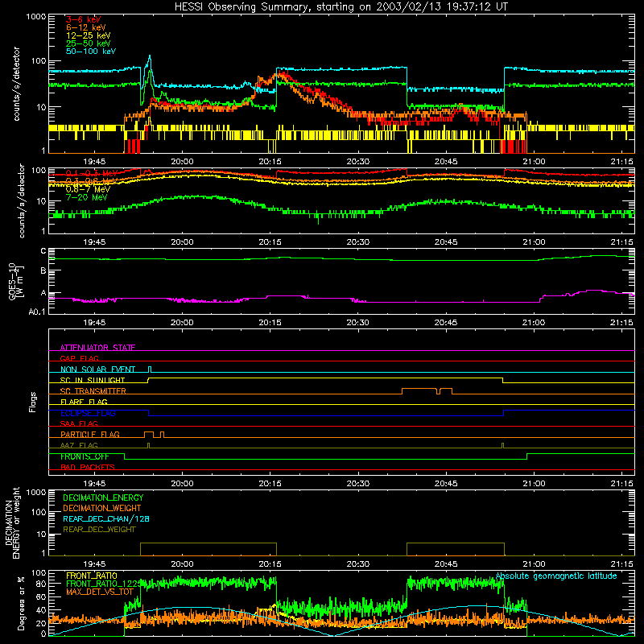644x644 pixels.
Task: Click counts/s/detector axis title of top panel
Action: coord(16,84)
